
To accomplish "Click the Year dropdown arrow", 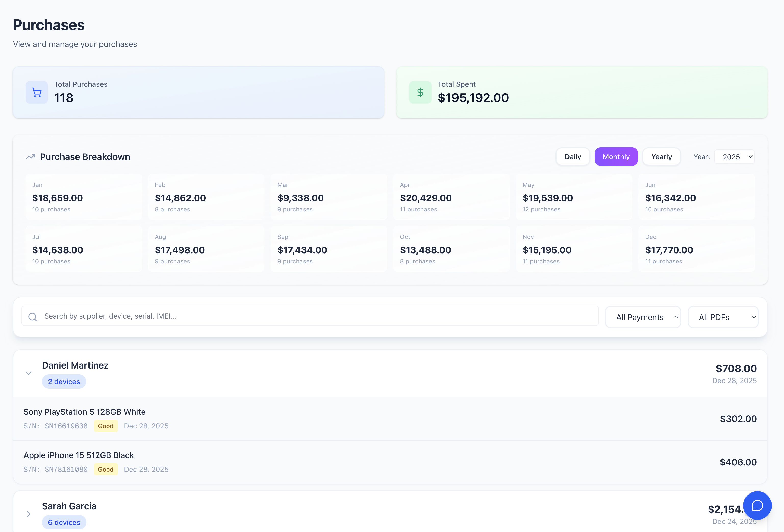I will 750,157.
